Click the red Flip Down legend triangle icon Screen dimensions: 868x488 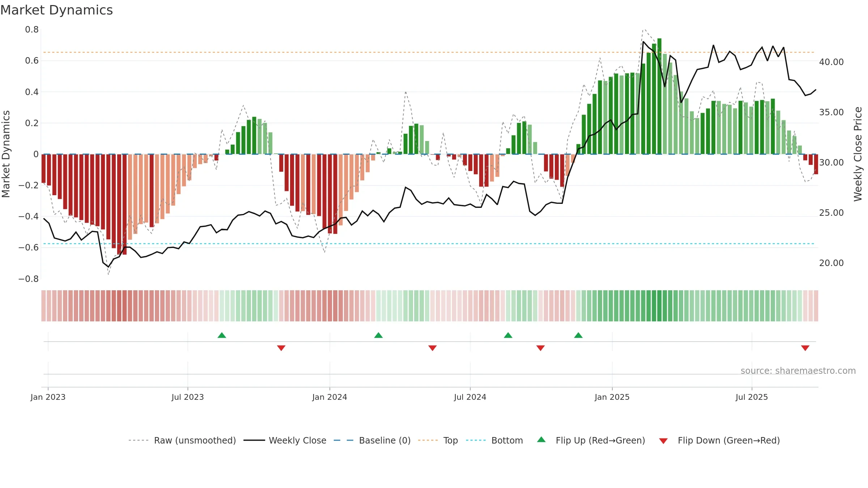tap(663, 441)
